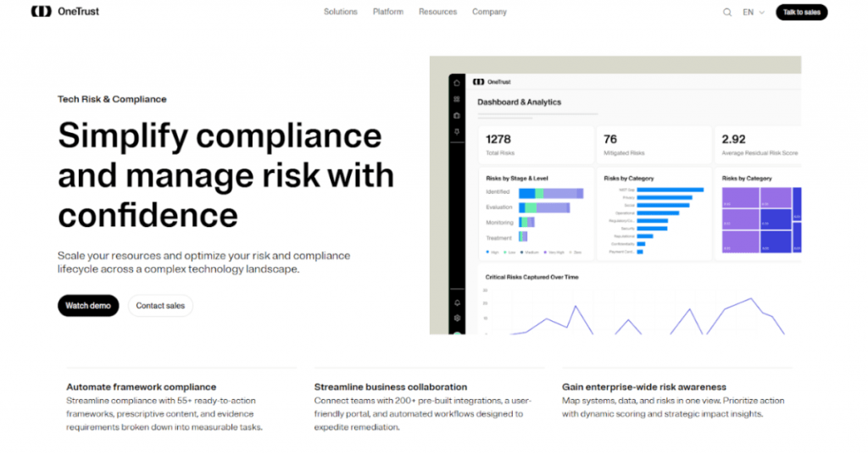Open the Solutions menu

341,12
